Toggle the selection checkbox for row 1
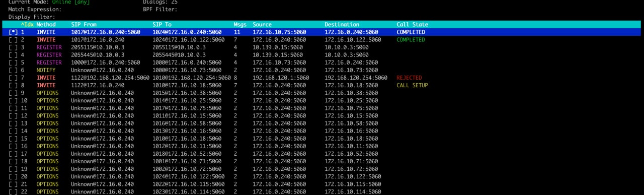The image size is (644, 195). click(x=14, y=32)
